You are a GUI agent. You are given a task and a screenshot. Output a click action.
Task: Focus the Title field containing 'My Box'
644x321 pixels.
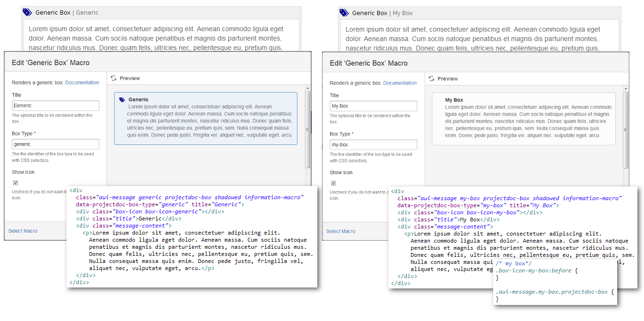point(373,106)
